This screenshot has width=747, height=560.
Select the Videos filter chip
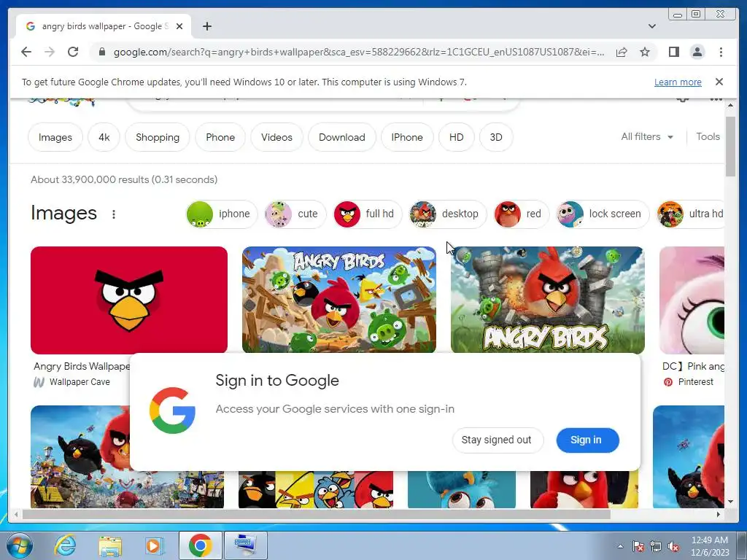[x=276, y=137]
